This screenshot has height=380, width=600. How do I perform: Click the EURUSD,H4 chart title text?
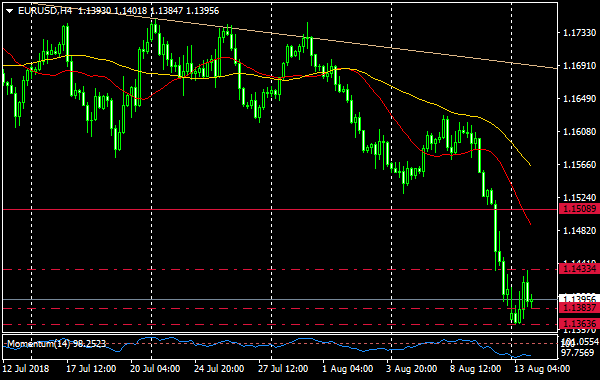45,11
